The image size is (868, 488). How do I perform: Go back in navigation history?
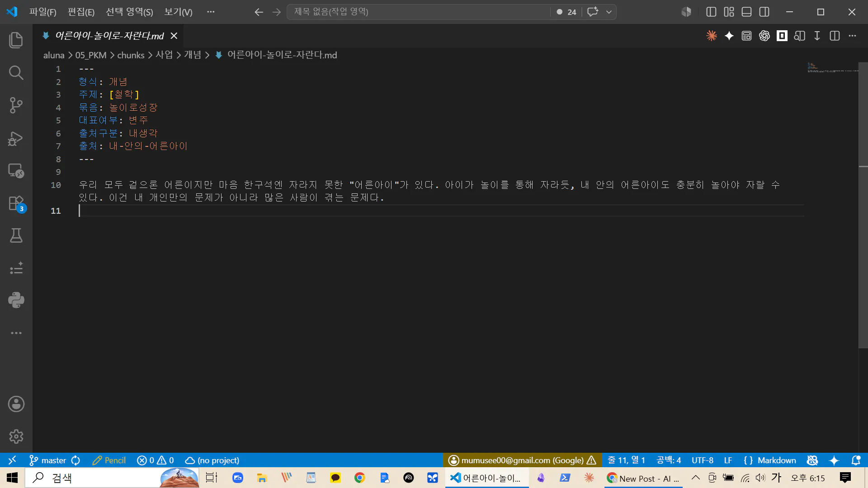tap(259, 12)
